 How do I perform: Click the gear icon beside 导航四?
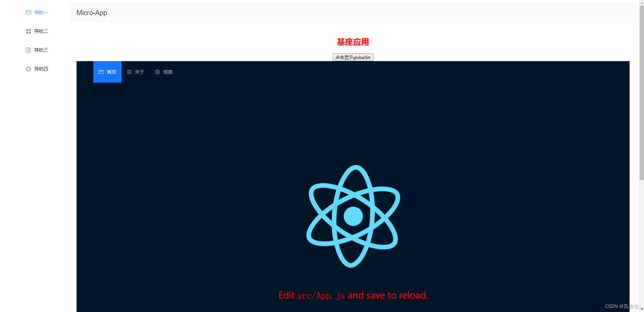29,69
